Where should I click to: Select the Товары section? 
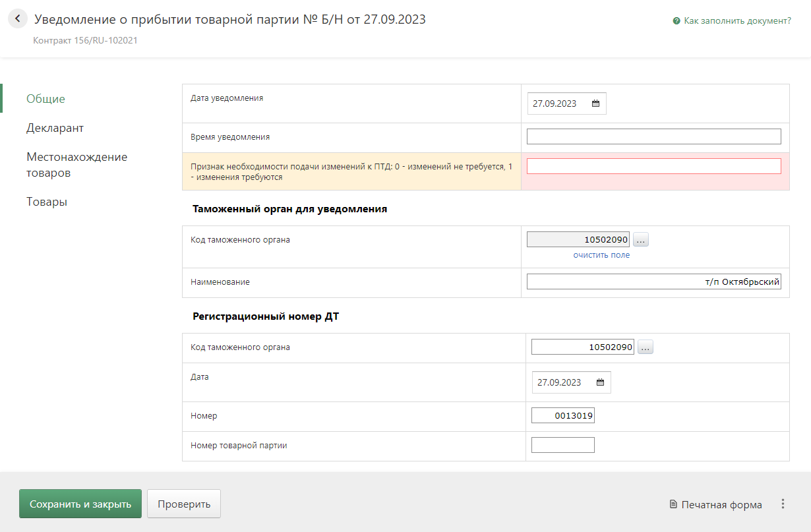tap(47, 202)
